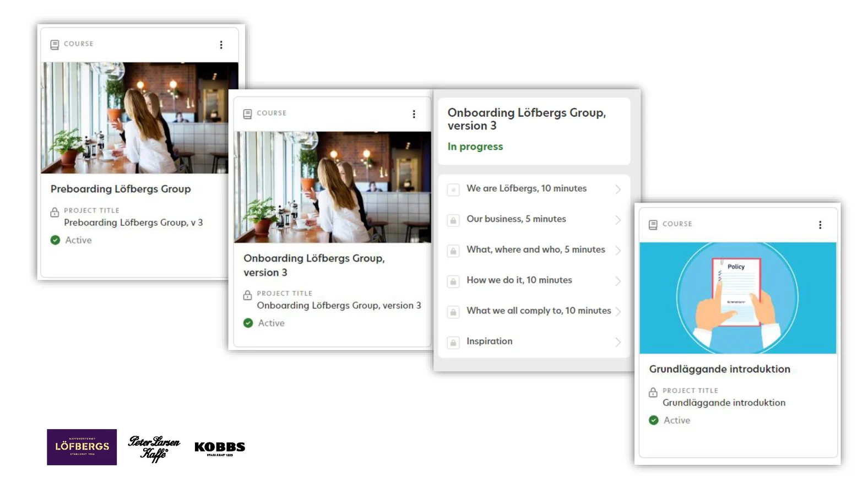This screenshot has width=868, height=488.
Task: Click Active label on Onboarding card
Action: coord(271,323)
